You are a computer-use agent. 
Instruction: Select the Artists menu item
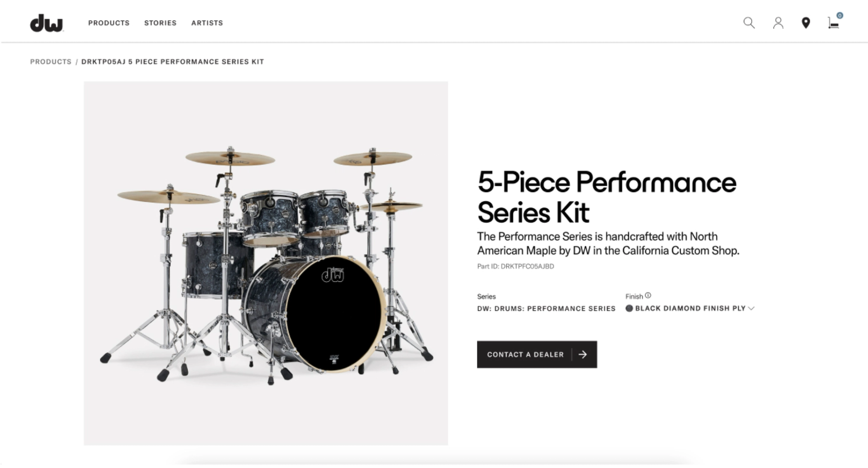click(207, 23)
